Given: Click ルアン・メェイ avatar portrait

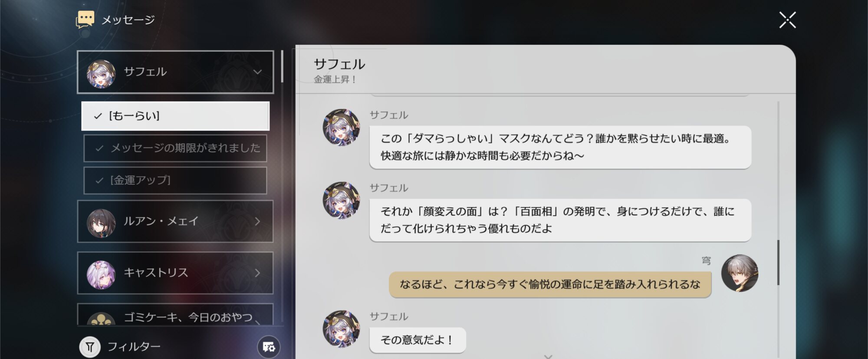Looking at the screenshot, I should click(x=101, y=223).
